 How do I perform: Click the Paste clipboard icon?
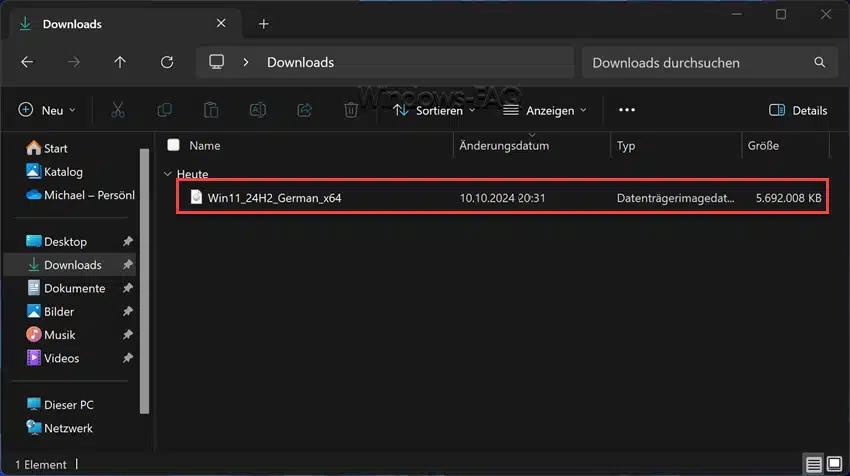tap(211, 110)
